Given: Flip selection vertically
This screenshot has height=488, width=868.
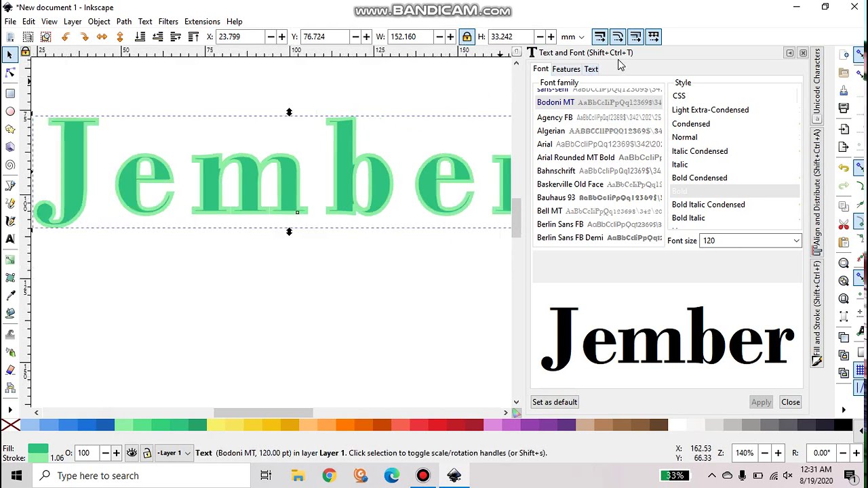Looking at the screenshot, I should (x=120, y=37).
